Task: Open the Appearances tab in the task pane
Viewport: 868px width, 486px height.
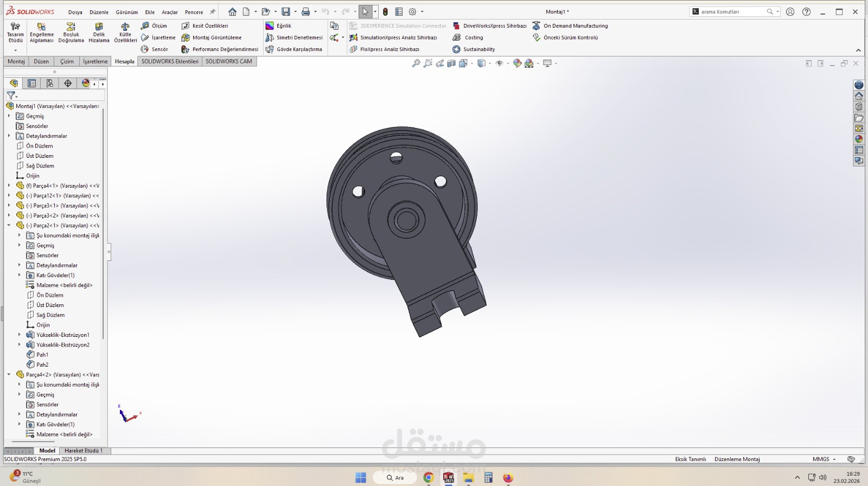Action: 859,139
